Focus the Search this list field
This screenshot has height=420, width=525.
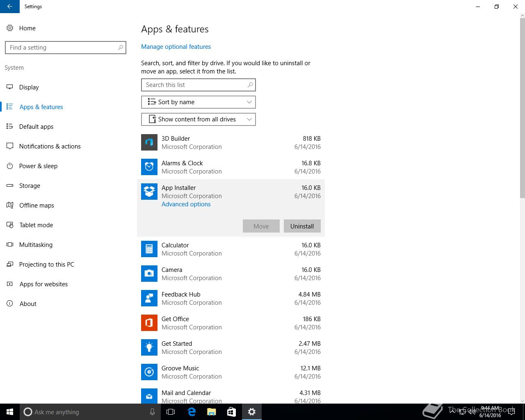click(x=199, y=85)
